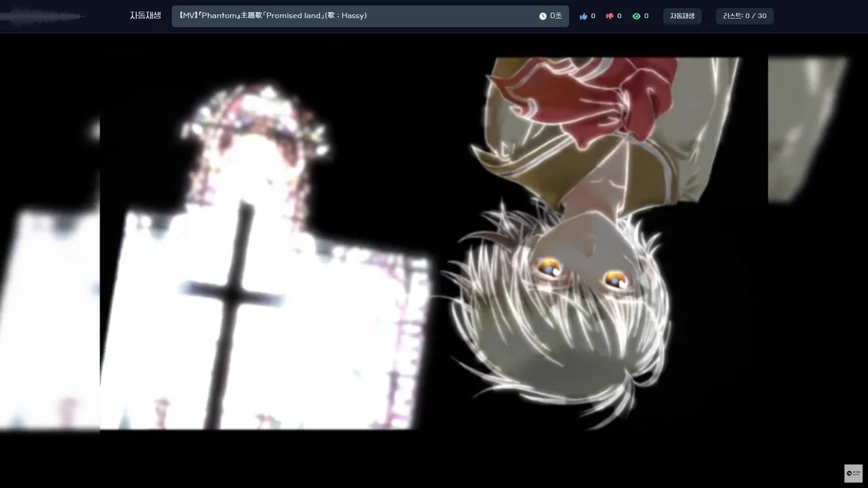Open the 리스트: 0 / 30 playlist button
The width and height of the screenshot is (868, 488).
point(745,16)
